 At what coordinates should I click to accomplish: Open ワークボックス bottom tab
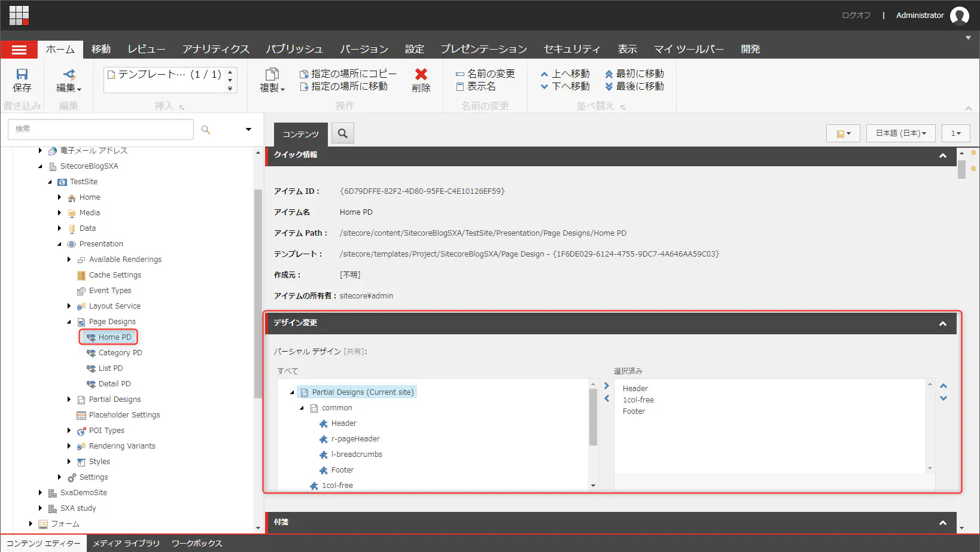click(197, 543)
